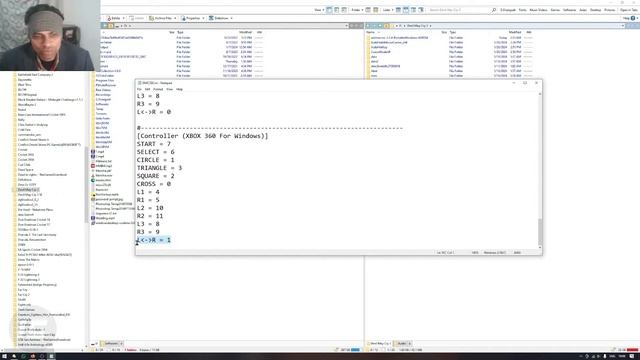Click the '[Controller (XBOX 360 For Windows)]' header line
640x360 pixels.
click(x=202, y=136)
